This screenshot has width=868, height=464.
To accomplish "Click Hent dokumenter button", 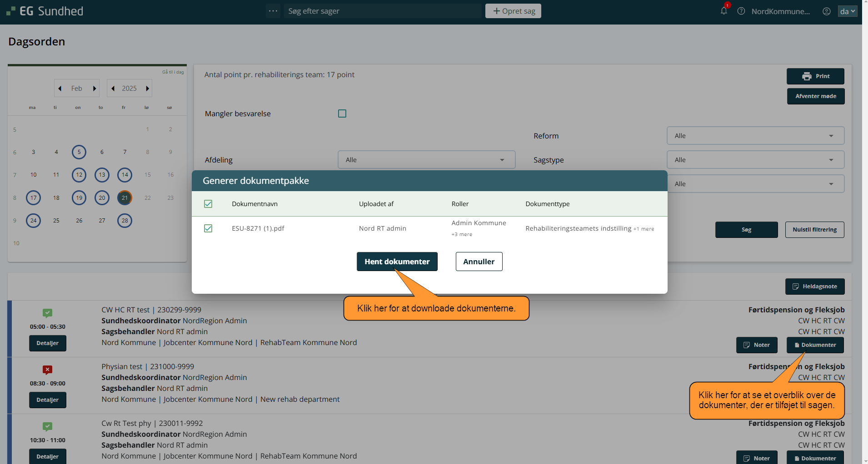I will coord(397,262).
